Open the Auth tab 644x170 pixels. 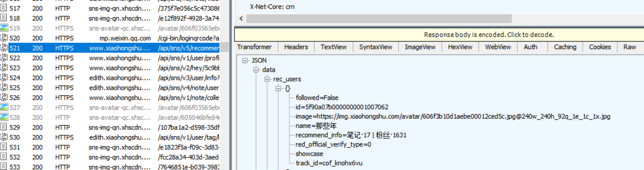click(530, 47)
